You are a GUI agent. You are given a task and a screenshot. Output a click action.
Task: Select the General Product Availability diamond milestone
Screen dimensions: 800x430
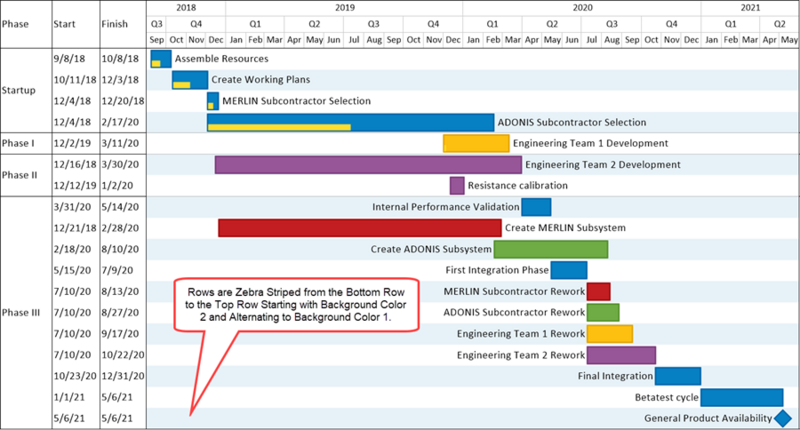[x=783, y=418]
